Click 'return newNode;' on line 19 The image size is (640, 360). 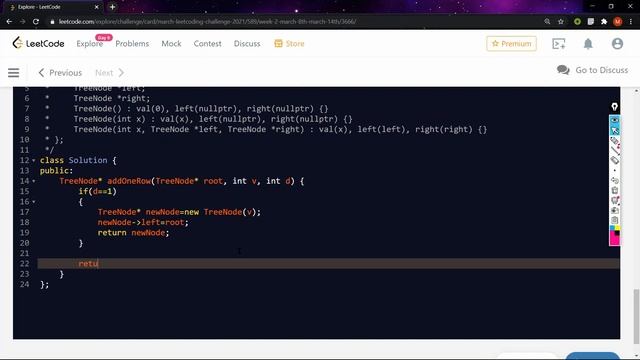pyautogui.click(x=133, y=233)
